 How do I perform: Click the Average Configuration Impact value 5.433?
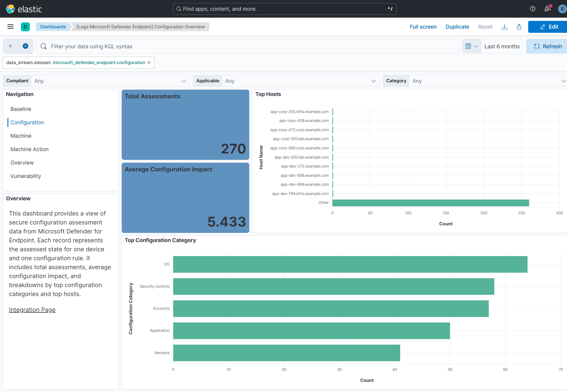tap(227, 222)
